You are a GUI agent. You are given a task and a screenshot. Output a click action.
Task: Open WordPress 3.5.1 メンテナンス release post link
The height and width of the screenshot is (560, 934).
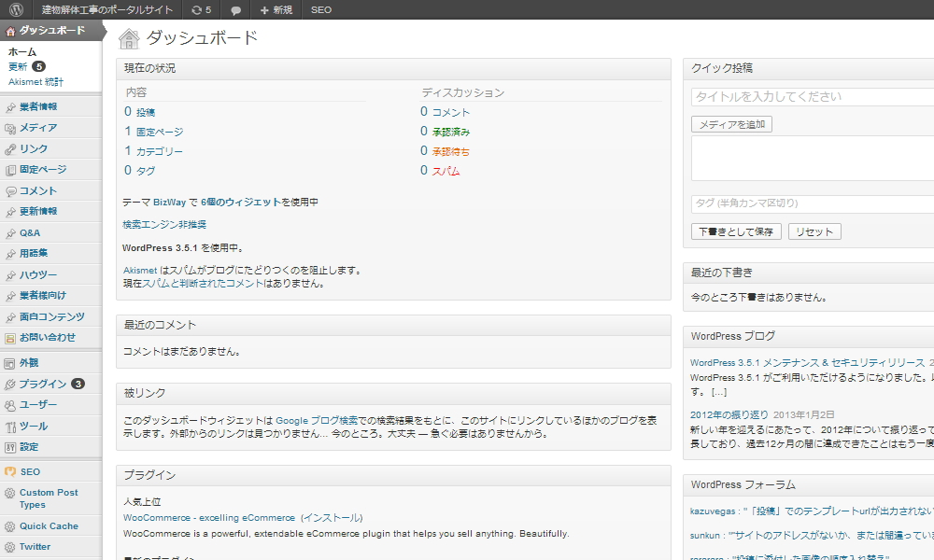[807, 362]
